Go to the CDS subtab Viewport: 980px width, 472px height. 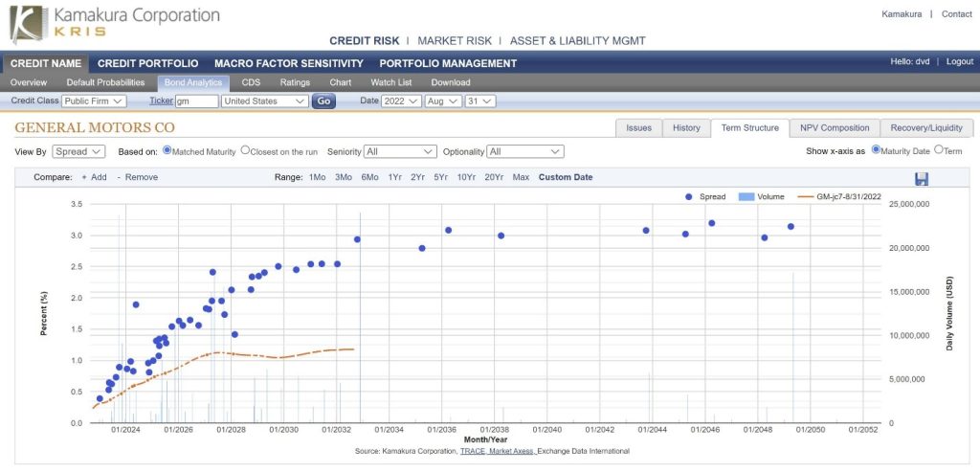tap(251, 82)
